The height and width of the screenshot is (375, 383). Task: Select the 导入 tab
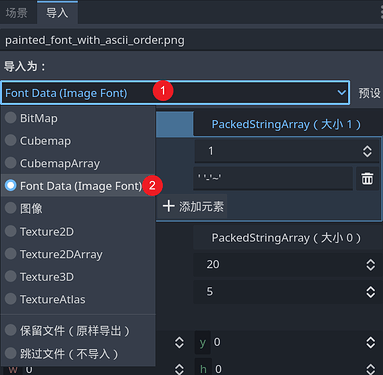57,13
